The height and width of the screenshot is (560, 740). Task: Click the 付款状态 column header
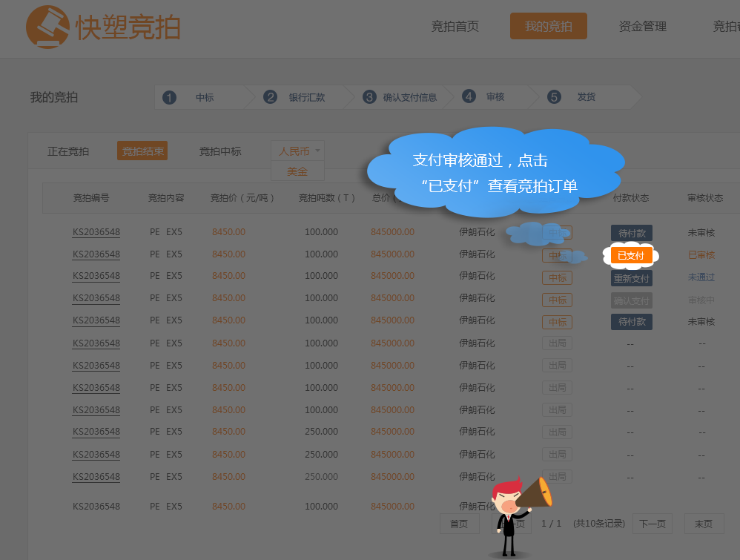[631, 198]
